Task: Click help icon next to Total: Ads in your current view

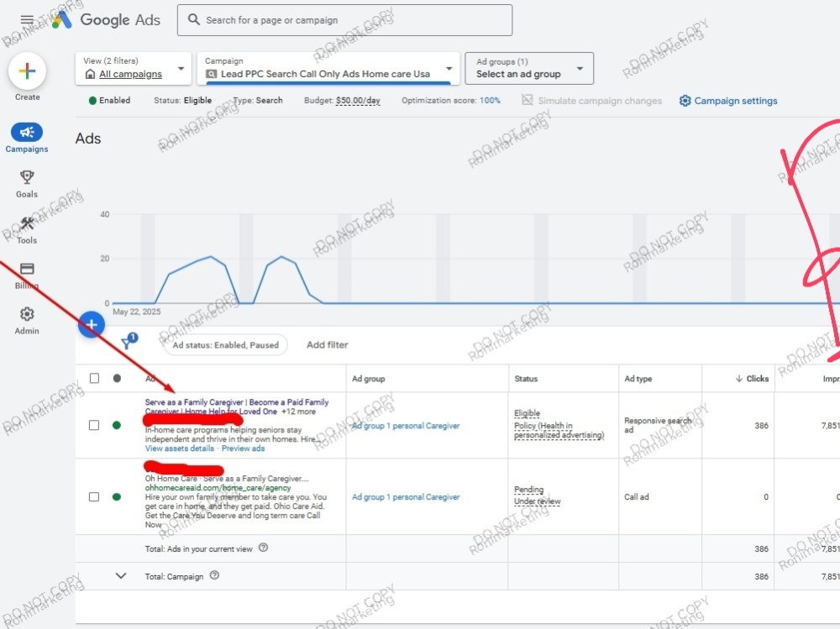Action: [x=263, y=548]
